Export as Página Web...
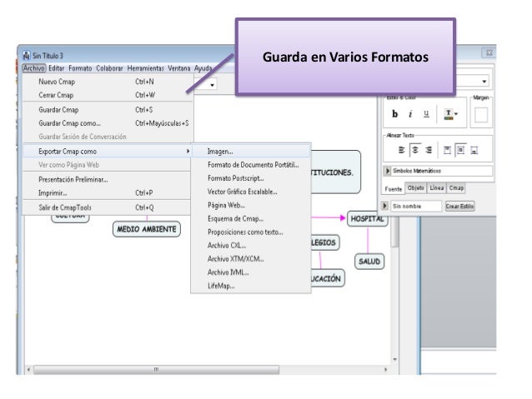This screenshot has height=399, width=532. click(x=251, y=205)
